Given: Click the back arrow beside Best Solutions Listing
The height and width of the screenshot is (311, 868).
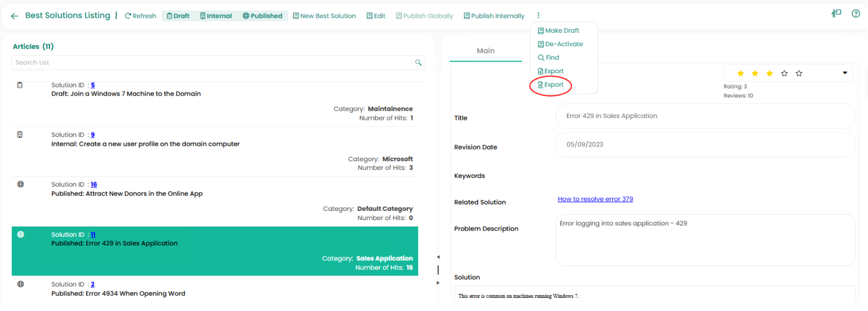Looking at the screenshot, I should [14, 16].
